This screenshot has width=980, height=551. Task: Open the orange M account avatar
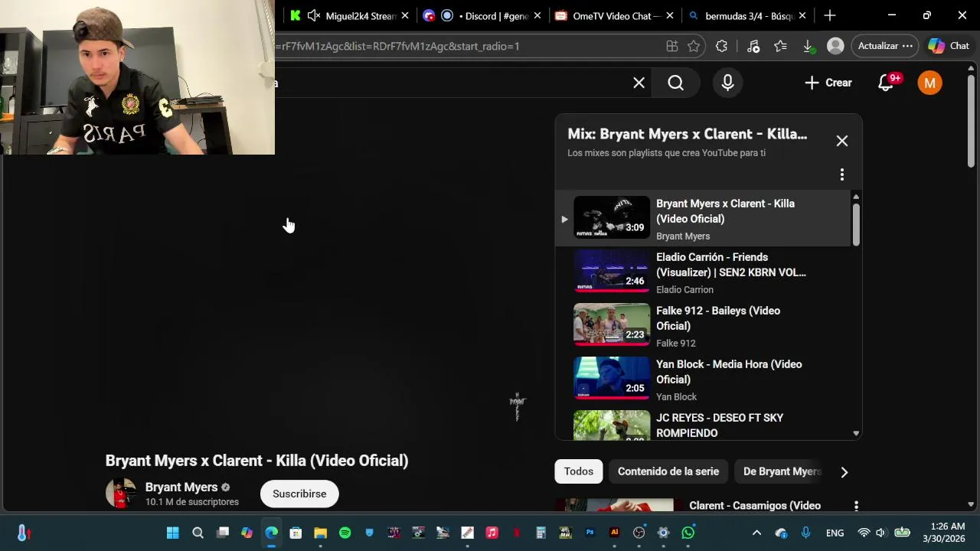tap(929, 83)
